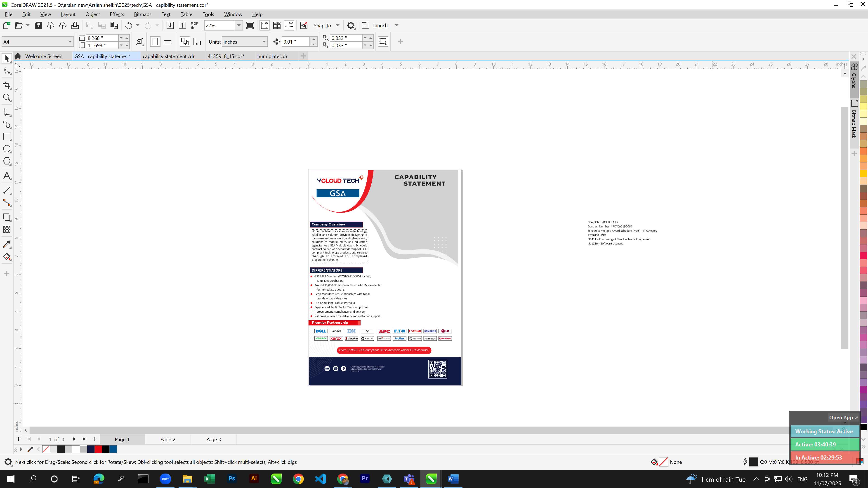
Task: Pick dark navy swatch in document palette
Action: [91, 449]
